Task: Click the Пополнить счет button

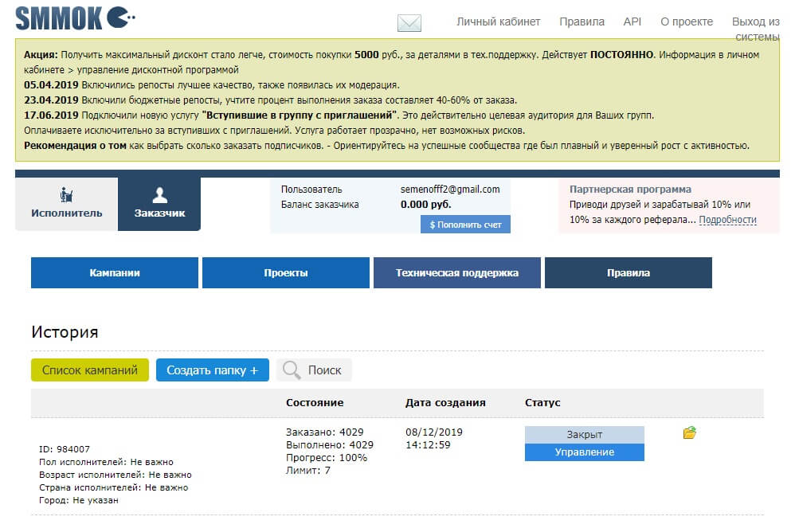Action: 465,225
